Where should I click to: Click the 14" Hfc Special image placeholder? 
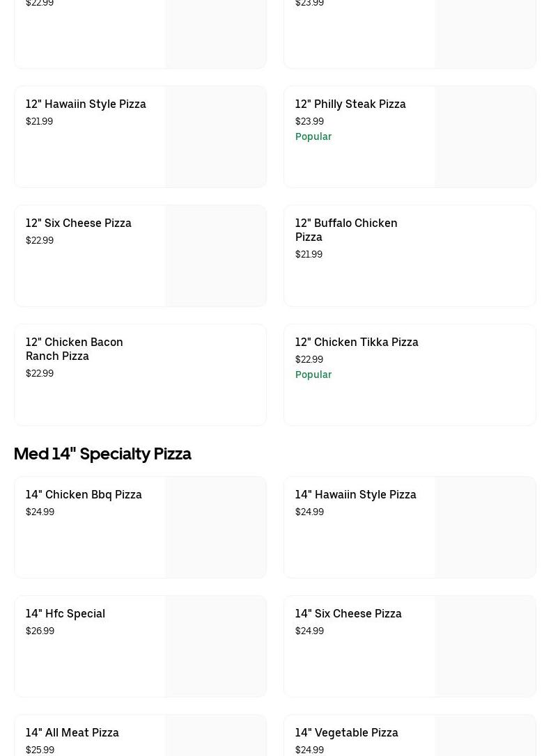[x=215, y=646]
